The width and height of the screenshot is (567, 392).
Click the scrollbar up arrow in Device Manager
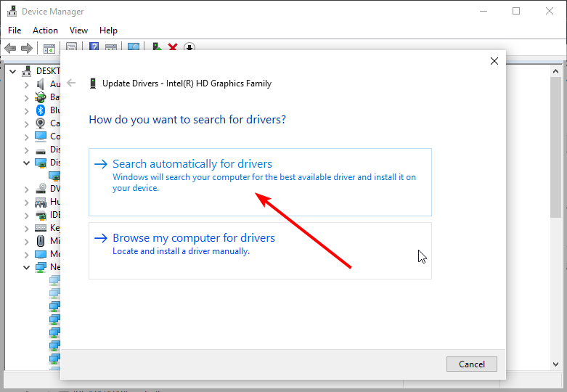[x=556, y=71]
